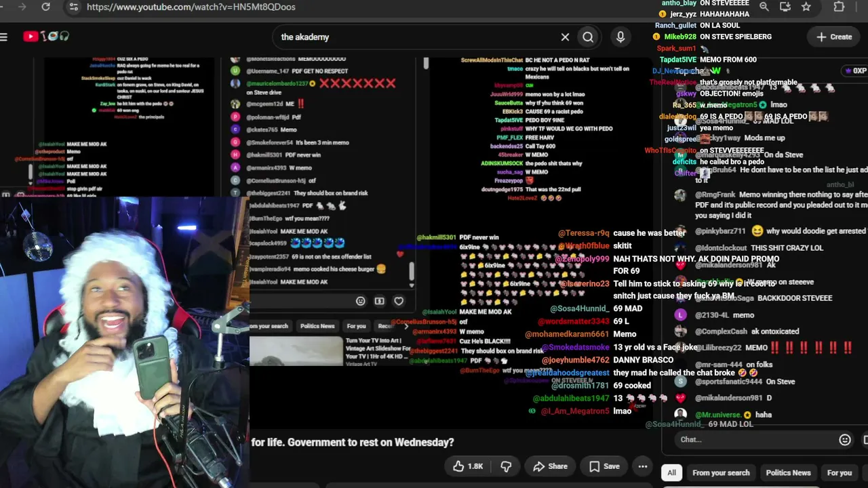This screenshot has width=868, height=488.
Task: Like the video with 1.8K likes
Action: coord(469,466)
